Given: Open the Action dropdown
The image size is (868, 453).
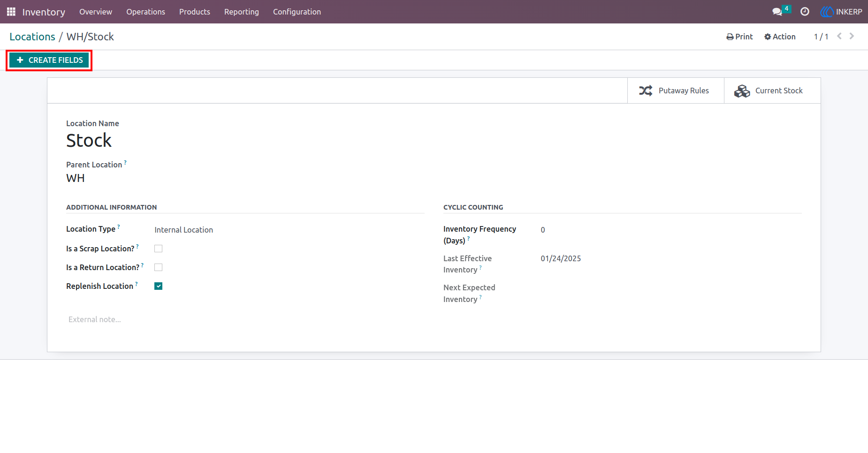Looking at the screenshot, I should point(780,37).
